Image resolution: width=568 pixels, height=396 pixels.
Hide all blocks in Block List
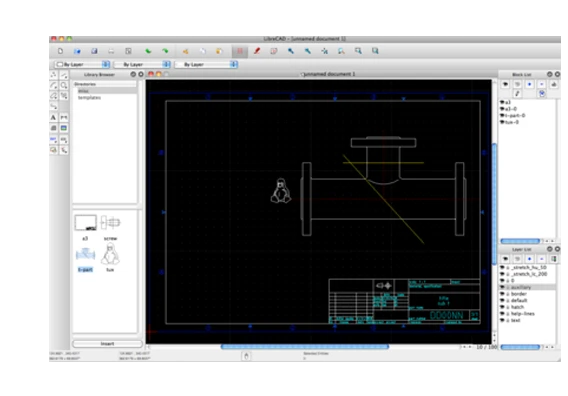click(x=517, y=84)
